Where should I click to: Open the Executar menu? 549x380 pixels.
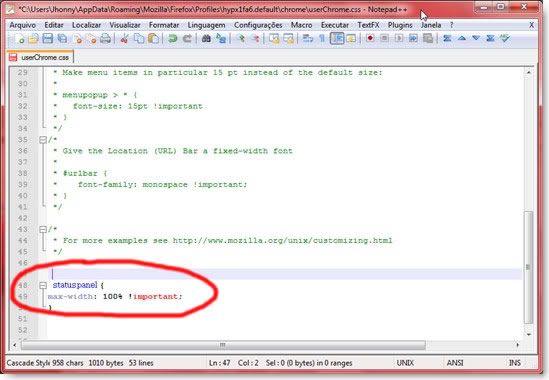point(335,25)
